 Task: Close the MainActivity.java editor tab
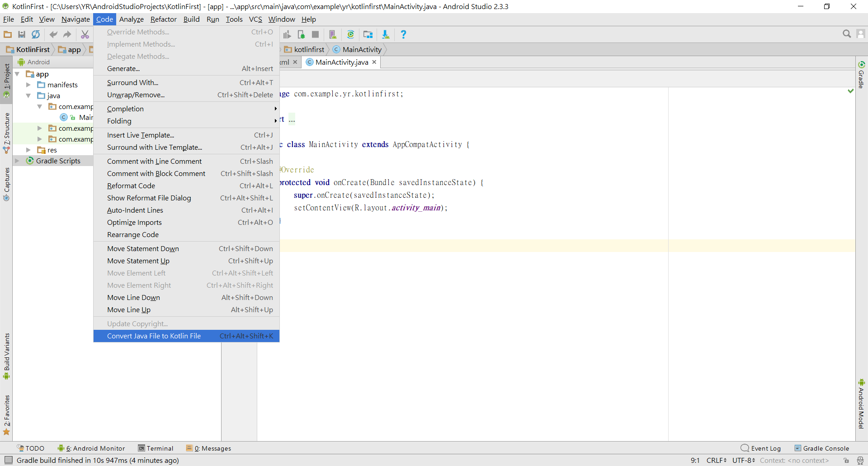click(374, 62)
